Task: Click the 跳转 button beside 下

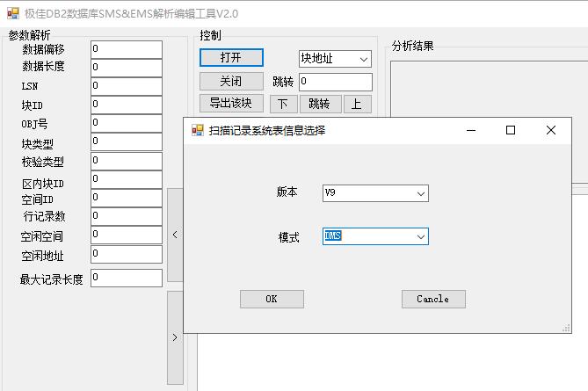Action: 321,104
